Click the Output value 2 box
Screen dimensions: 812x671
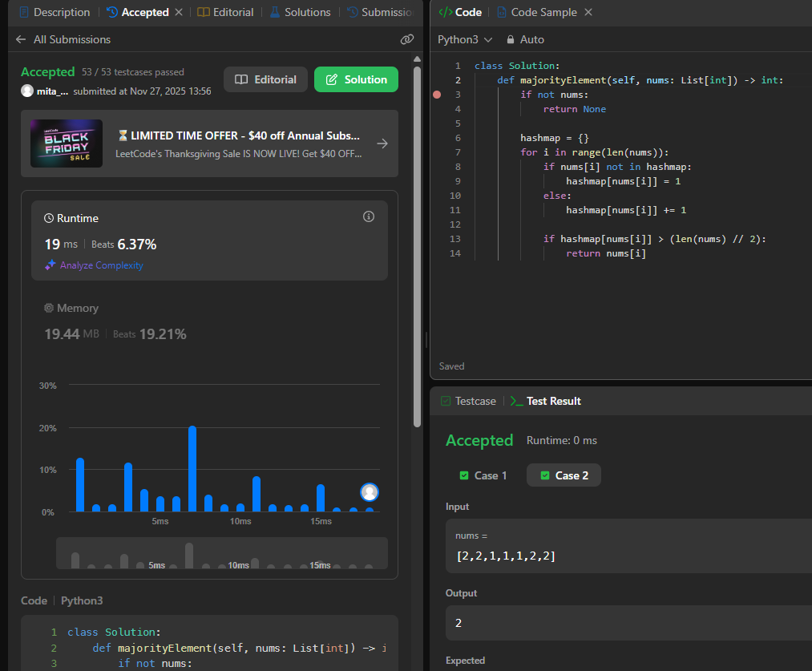pyautogui.click(x=628, y=623)
